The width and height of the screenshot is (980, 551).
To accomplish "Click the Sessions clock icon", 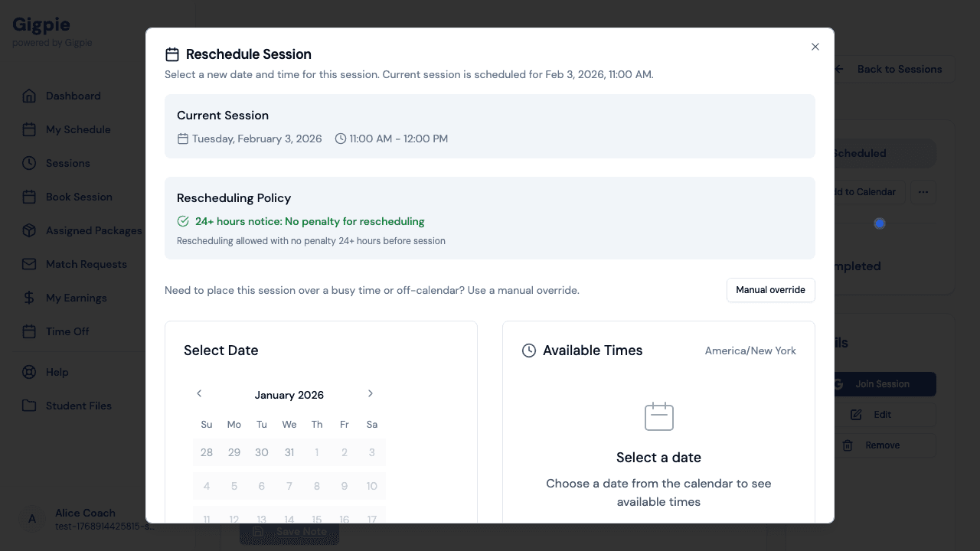I will [x=29, y=163].
